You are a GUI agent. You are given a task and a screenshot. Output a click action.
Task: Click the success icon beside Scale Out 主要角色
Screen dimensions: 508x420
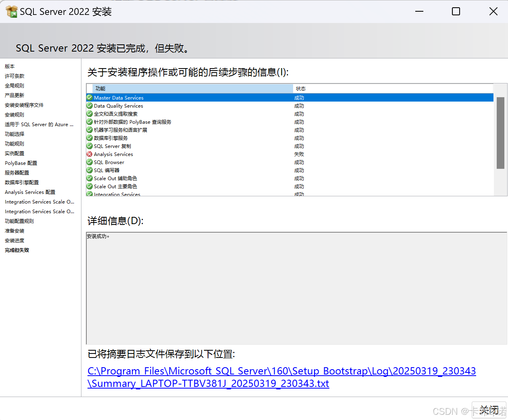(x=89, y=186)
